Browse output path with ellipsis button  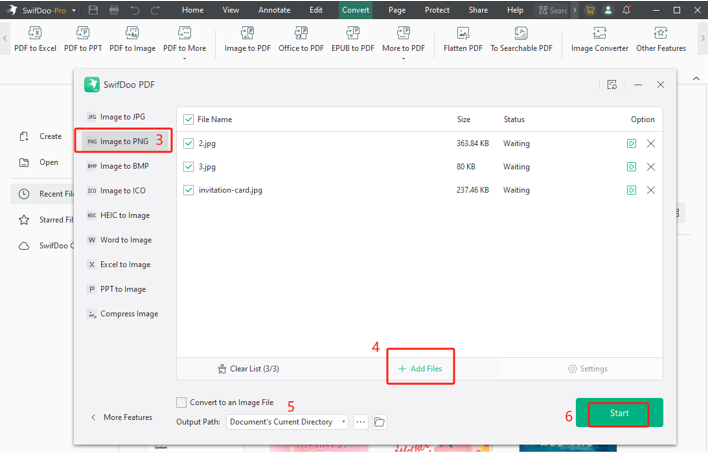pyautogui.click(x=360, y=422)
